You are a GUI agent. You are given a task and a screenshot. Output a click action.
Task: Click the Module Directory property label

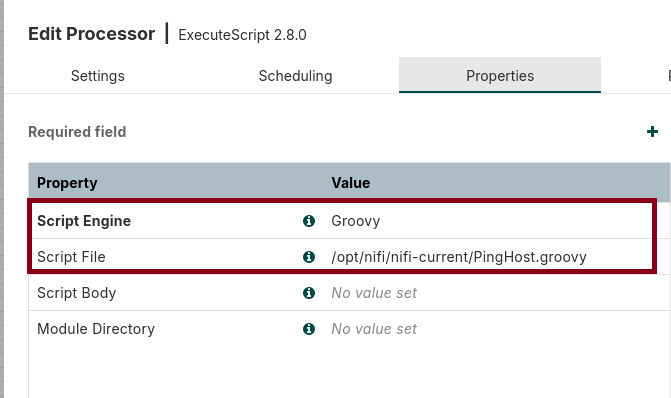(x=96, y=329)
